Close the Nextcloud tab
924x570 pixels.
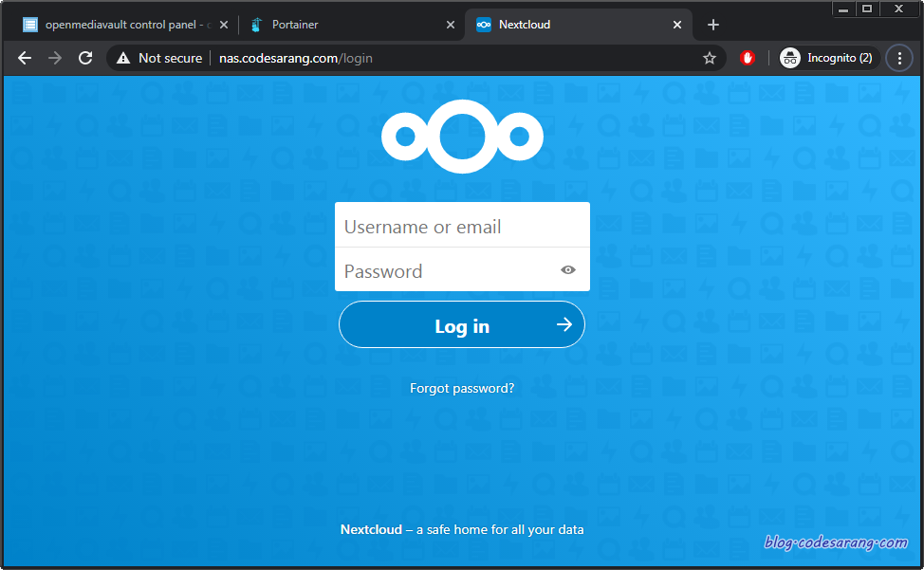click(677, 25)
